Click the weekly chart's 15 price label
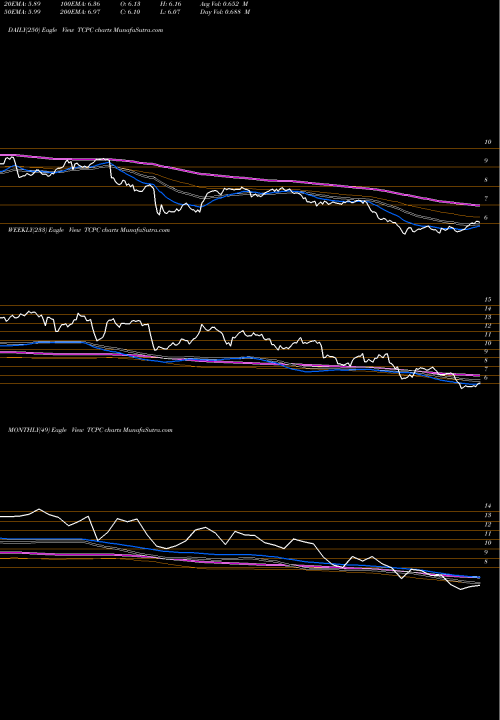500x720 pixels. click(x=488, y=299)
